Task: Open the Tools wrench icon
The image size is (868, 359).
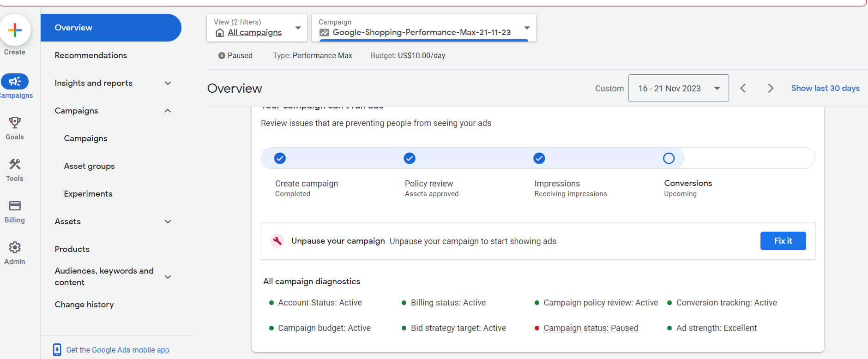Action: (x=15, y=164)
